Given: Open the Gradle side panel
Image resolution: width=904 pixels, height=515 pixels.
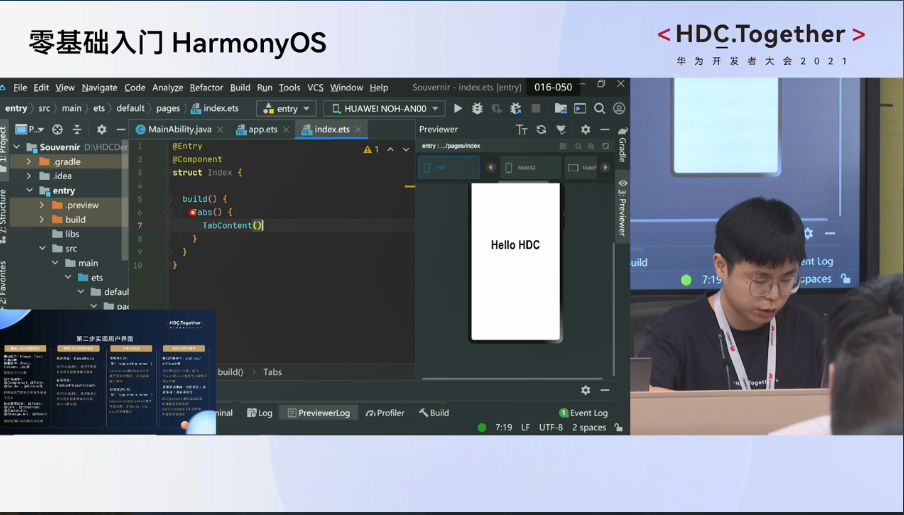Looking at the screenshot, I should click(x=623, y=145).
